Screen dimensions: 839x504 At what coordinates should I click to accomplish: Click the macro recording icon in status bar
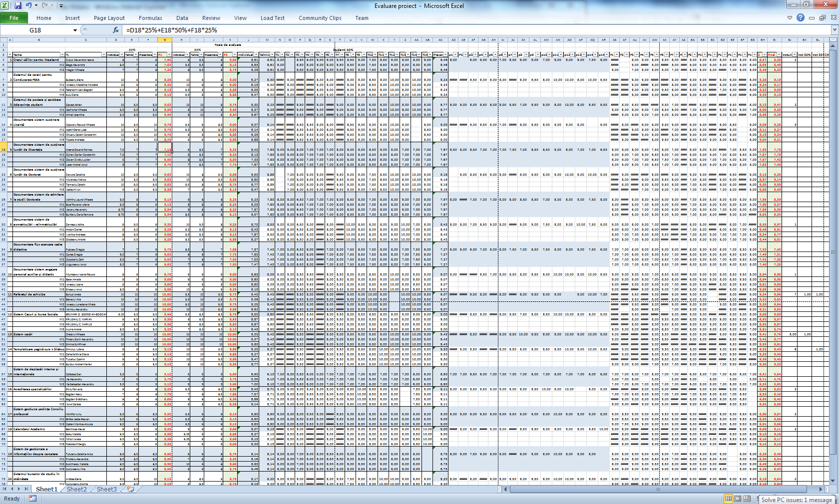32,499
